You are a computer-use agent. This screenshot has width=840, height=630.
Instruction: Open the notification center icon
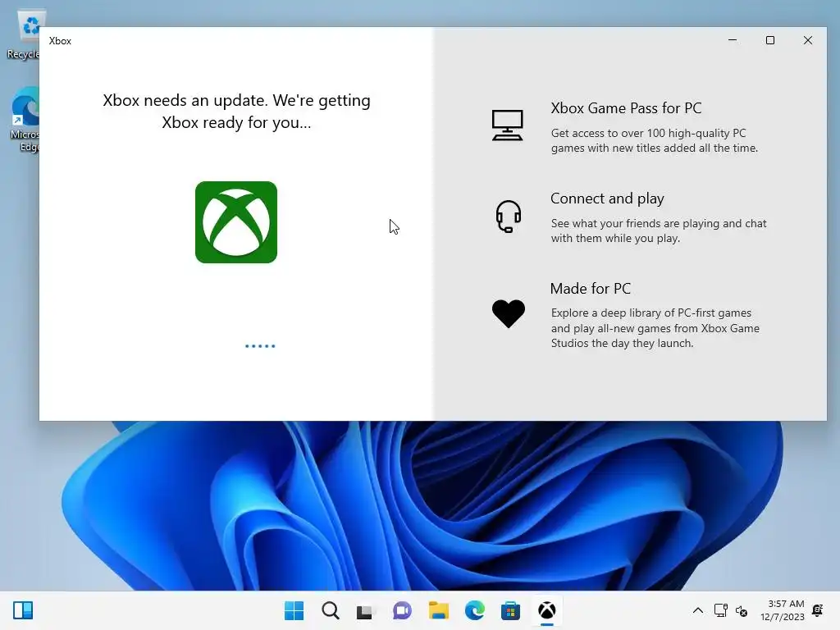click(818, 610)
